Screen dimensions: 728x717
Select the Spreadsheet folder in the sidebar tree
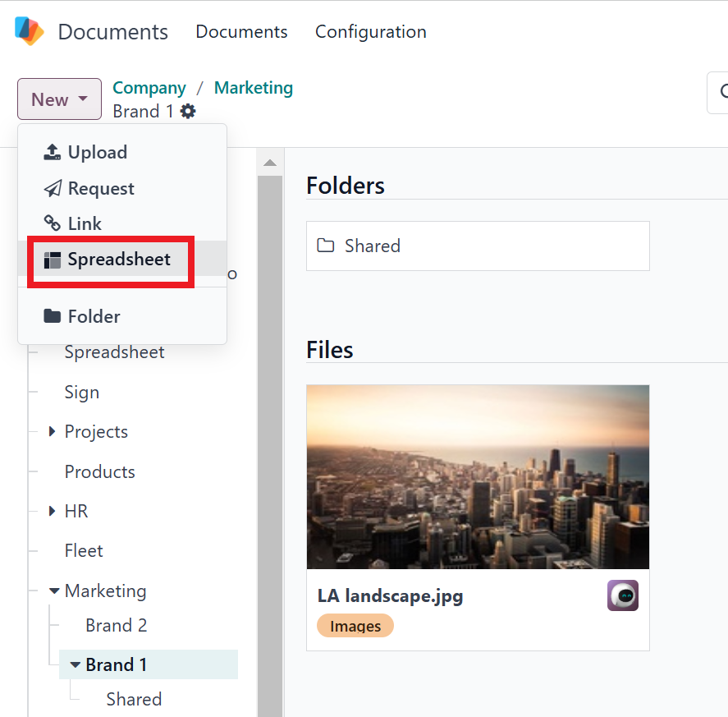point(114,352)
